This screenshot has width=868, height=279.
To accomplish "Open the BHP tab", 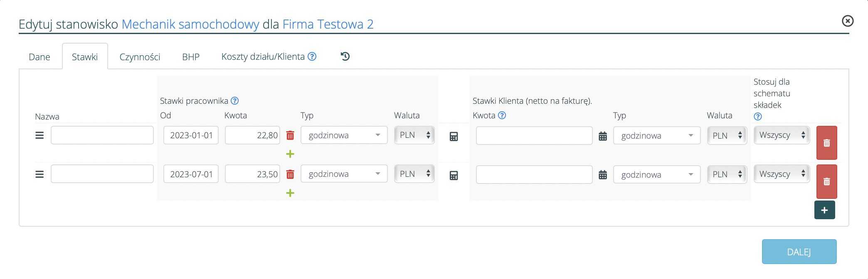I will [191, 57].
